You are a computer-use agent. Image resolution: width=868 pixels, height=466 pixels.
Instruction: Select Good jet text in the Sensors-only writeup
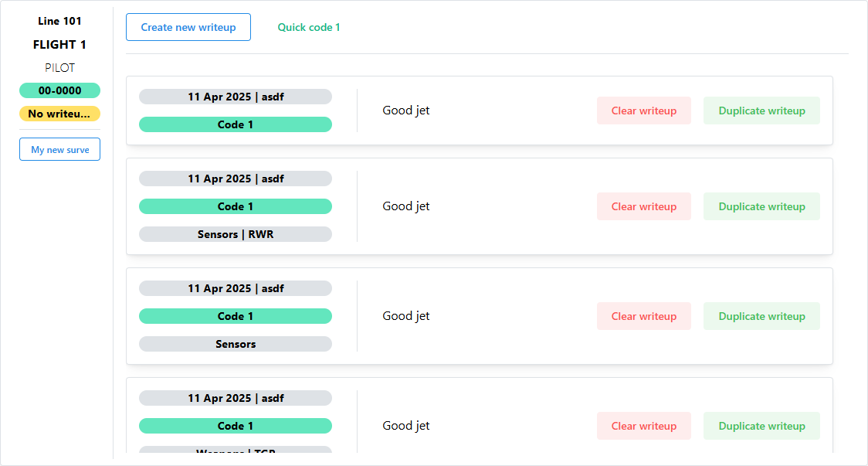[406, 316]
